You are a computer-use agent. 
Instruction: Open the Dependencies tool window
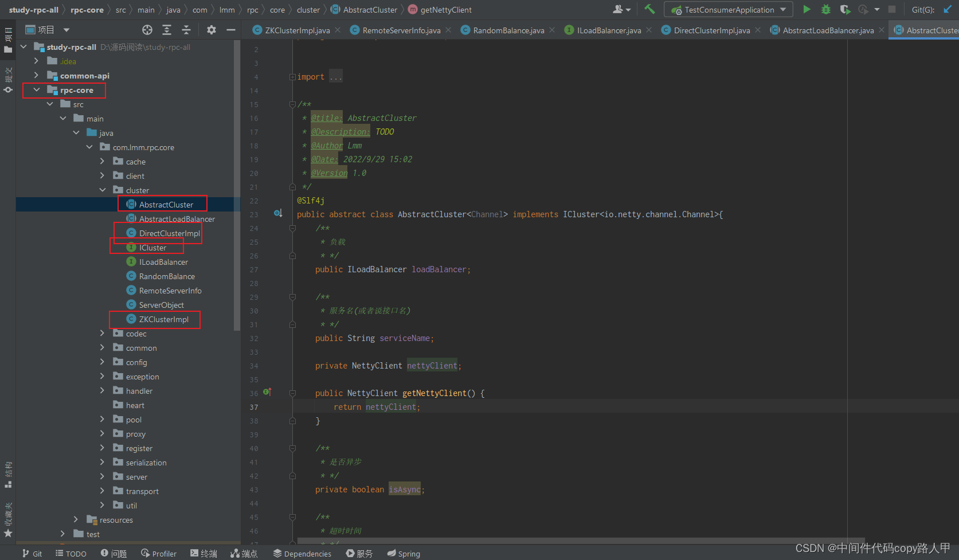(302, 553)
